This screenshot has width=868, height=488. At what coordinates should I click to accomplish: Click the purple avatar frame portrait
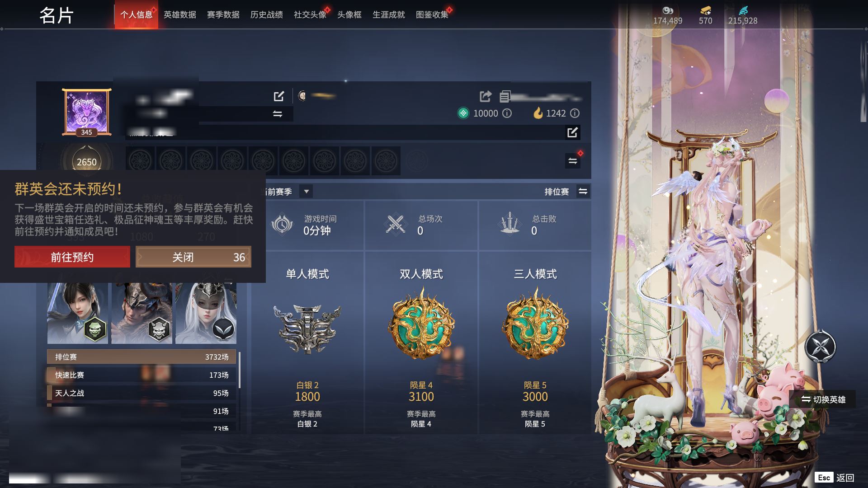tap(87, 112)
